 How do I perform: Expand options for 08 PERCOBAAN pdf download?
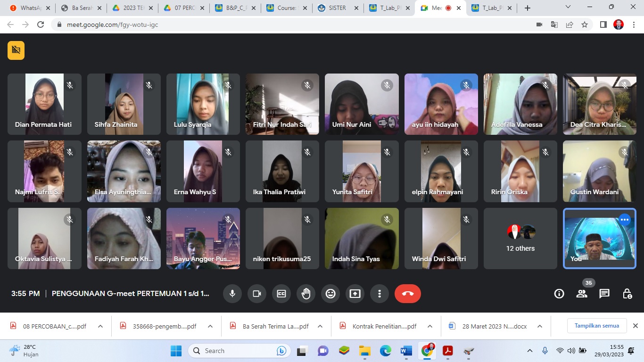coord(100,326)
